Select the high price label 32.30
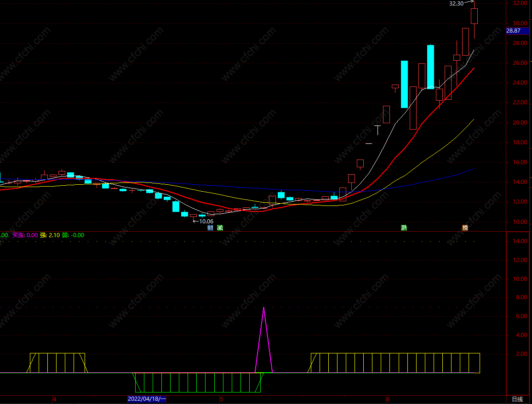Image resolution: width=532 pixels, height=404 pixels. click(456, 4)
